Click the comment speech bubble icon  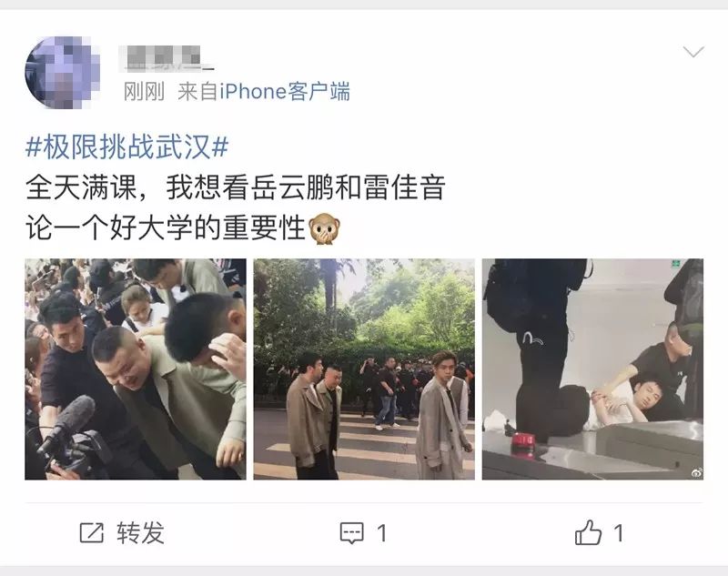352,533
